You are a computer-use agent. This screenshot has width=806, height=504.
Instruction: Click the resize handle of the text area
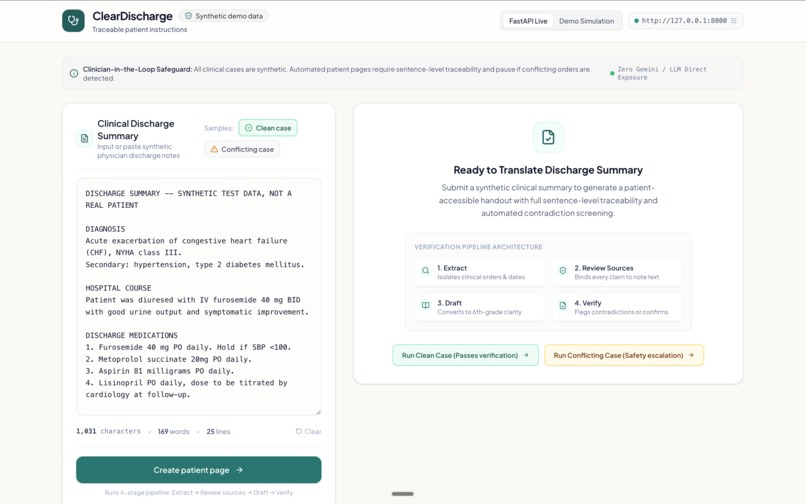click(x=318, y=411)
